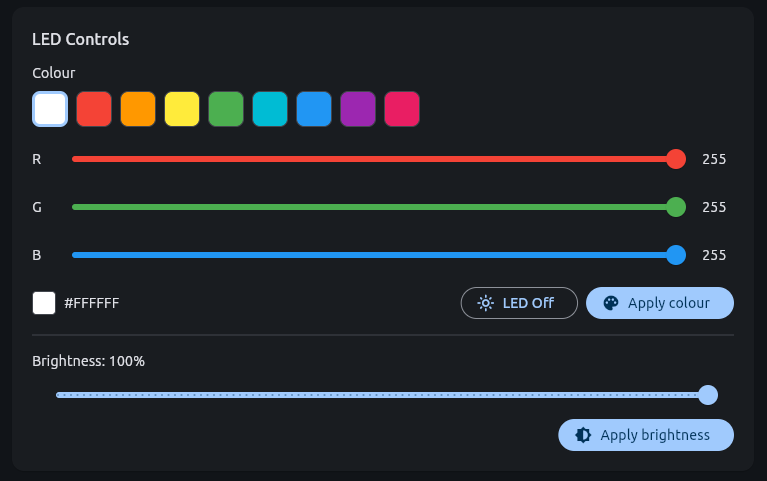Select the green colour swatch
767x481 pixels.
tap(226, 109)
